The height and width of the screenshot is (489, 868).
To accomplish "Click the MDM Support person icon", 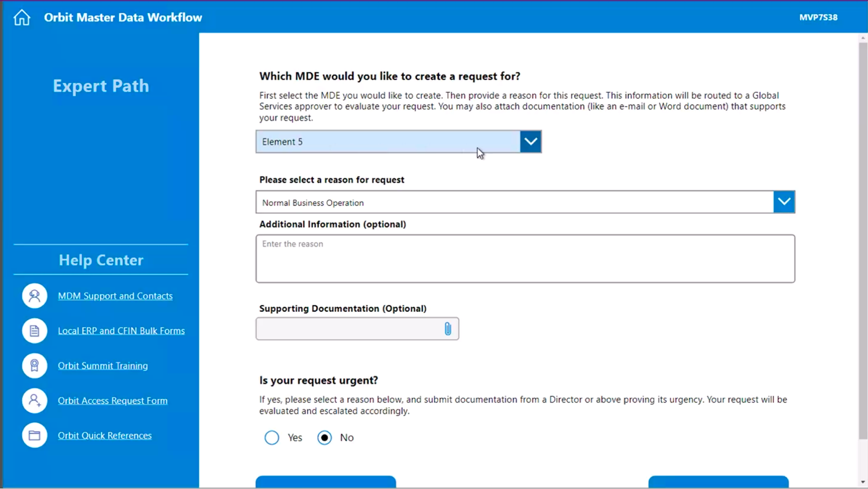I will [35, 296].
